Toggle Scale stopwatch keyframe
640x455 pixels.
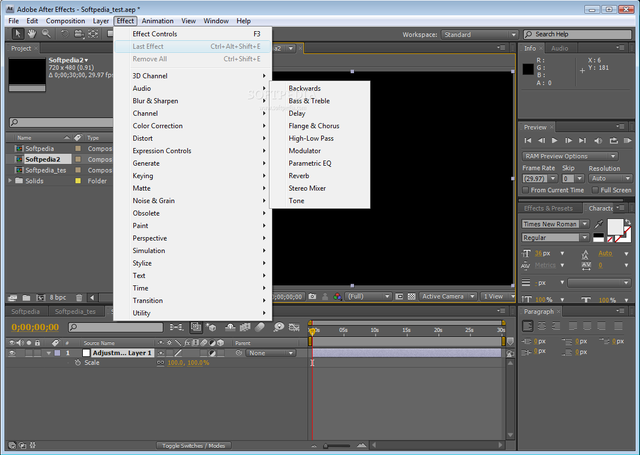pyautogui.click(x=78, y=363)
